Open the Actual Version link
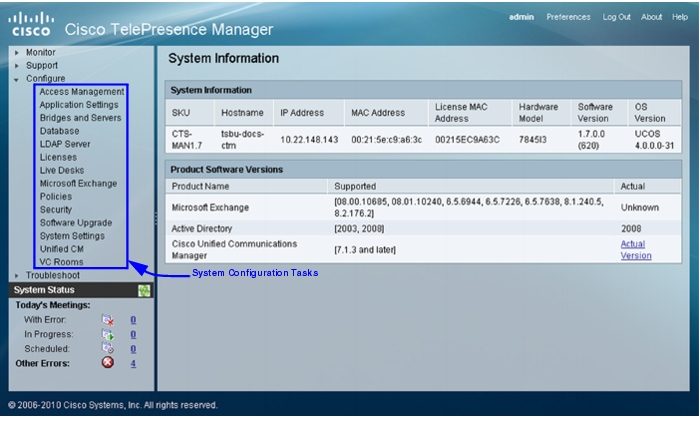This screenshot has width=699, height=431. point(636,250)
